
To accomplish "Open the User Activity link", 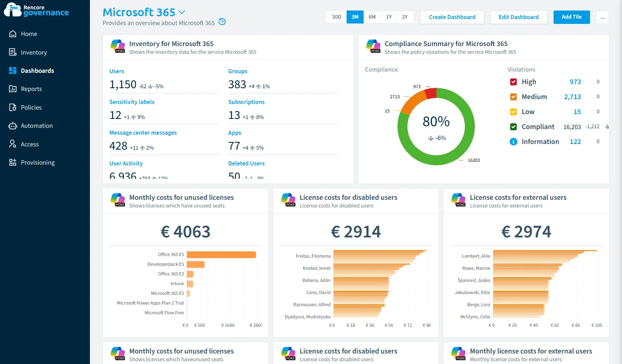I will click(x=126, y=163).
